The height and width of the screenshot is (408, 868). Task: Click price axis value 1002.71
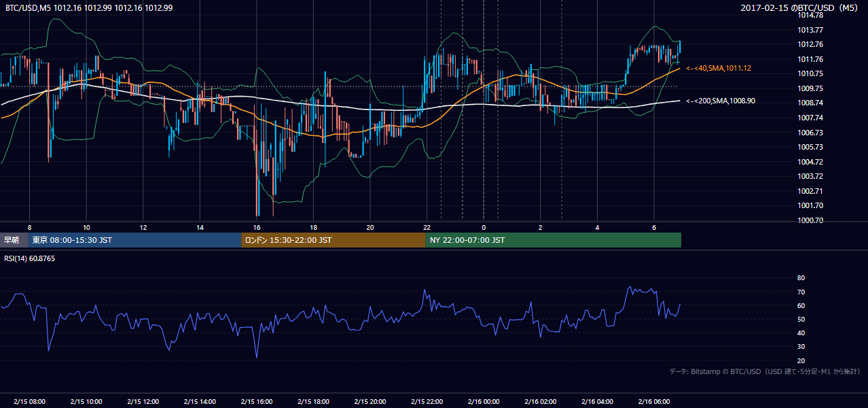(812, 191)
